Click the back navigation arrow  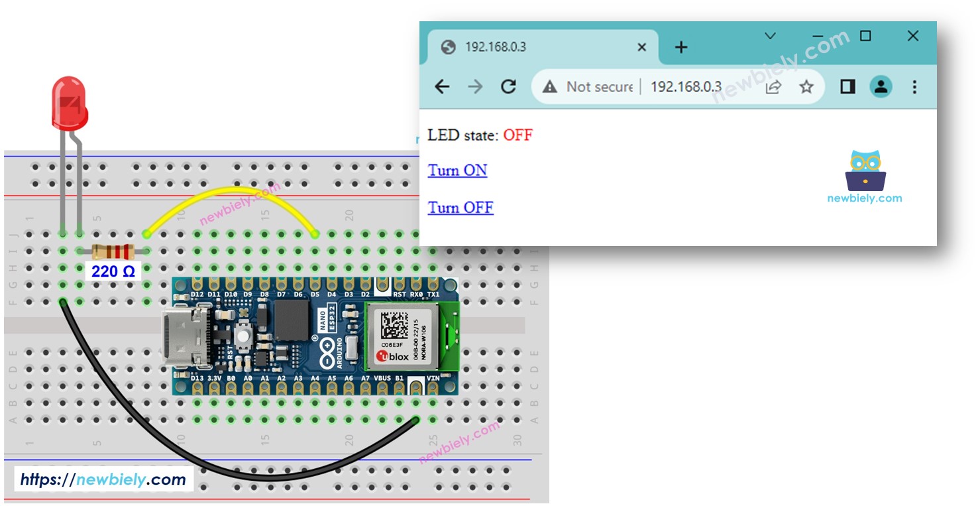tap(443, 86)
